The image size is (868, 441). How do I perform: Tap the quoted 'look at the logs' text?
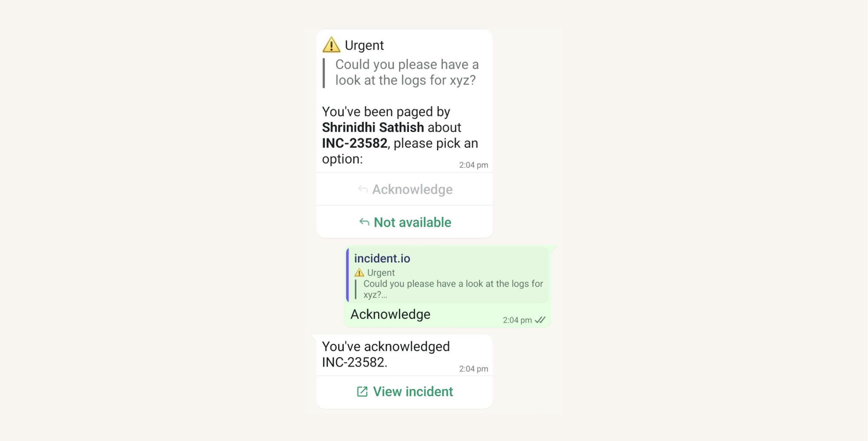tap(407, 72)
